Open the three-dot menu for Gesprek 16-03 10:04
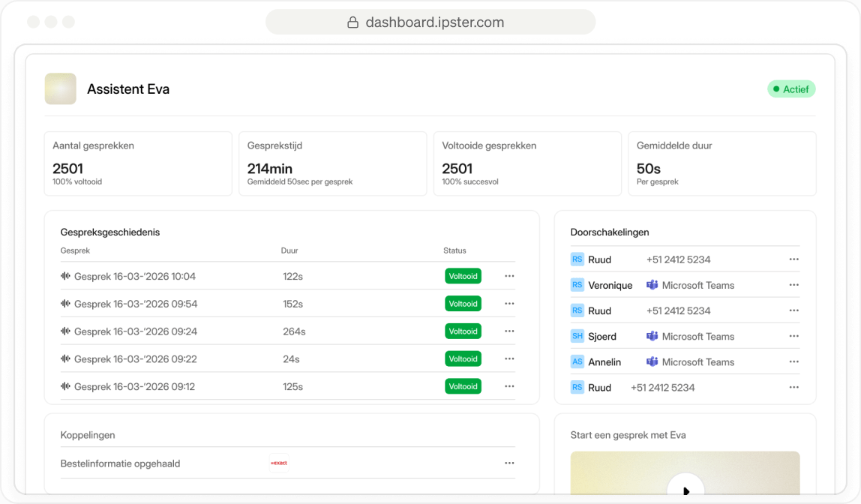The width and height of the screenshot is (861, 504). click(509, 276)
